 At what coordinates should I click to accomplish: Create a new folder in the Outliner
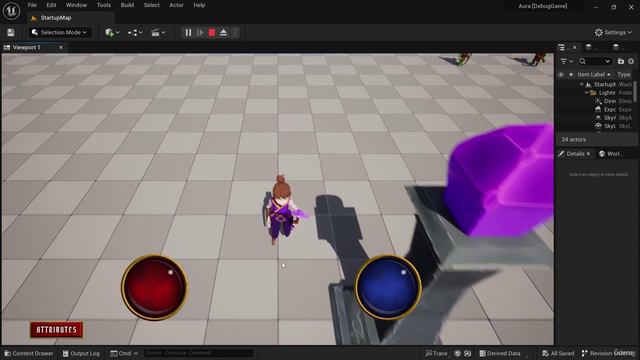tap(621, 61)
